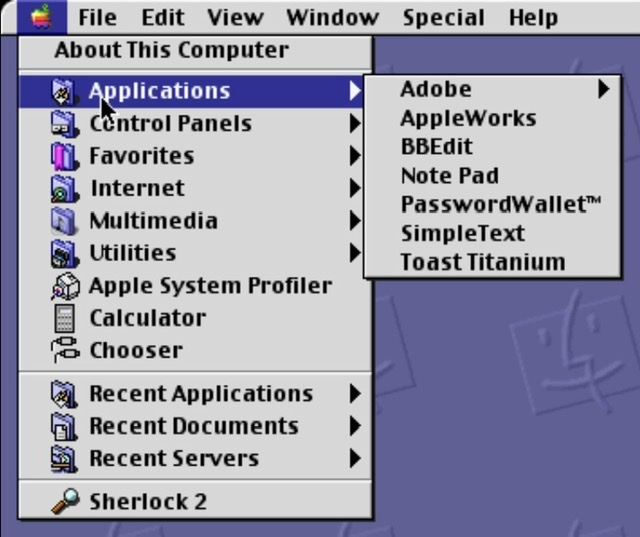
Task: Open the View menu
Action: [235, 18]
